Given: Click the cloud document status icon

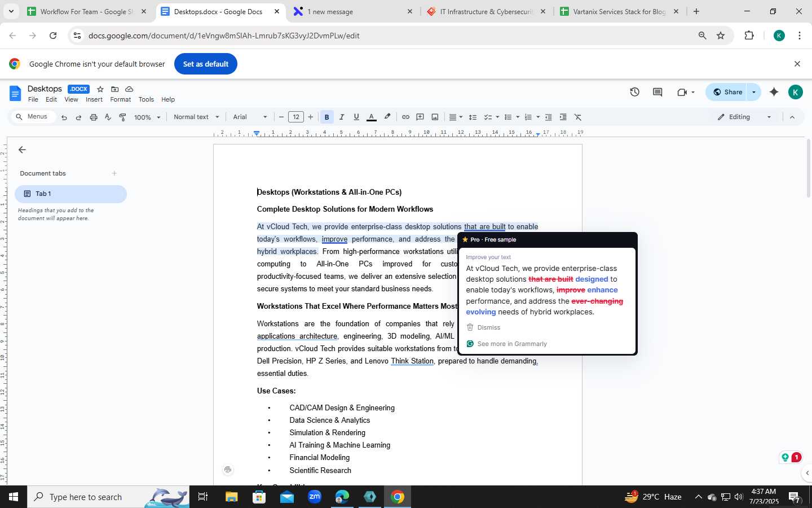Looking at the screenshot, I should [129, 89].
